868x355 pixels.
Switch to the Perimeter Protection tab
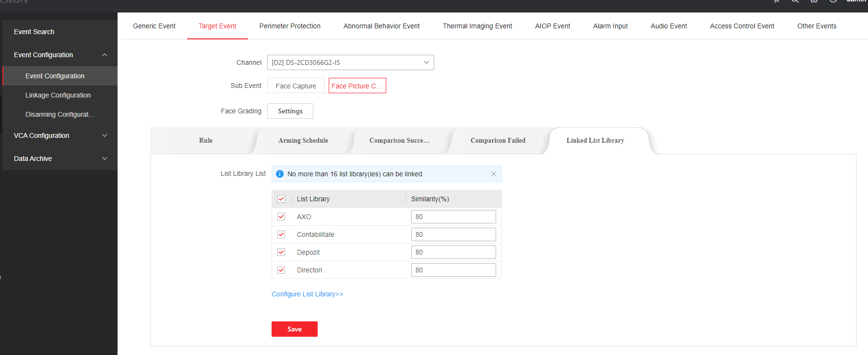click(290, 26)
